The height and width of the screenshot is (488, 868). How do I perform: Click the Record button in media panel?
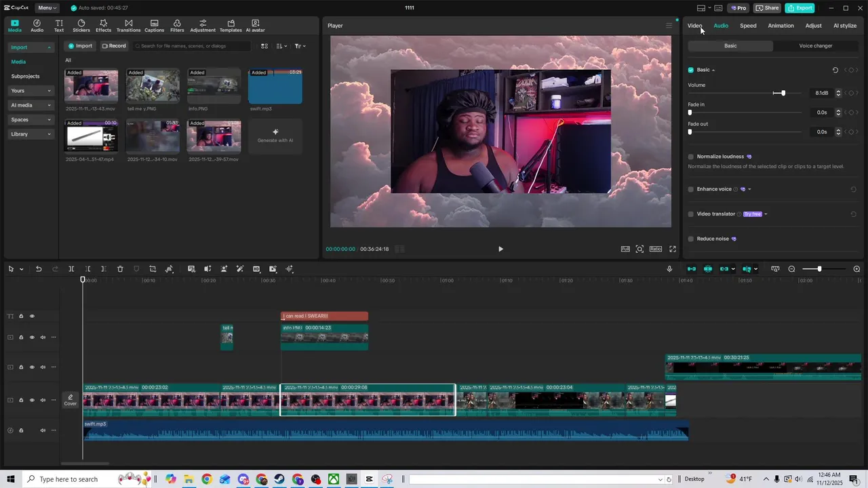pyautogui.click(x=114, y=46)
